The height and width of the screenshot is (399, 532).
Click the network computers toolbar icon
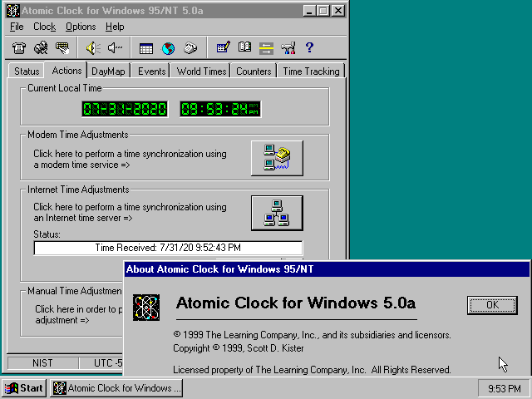[x=41, y=48]
